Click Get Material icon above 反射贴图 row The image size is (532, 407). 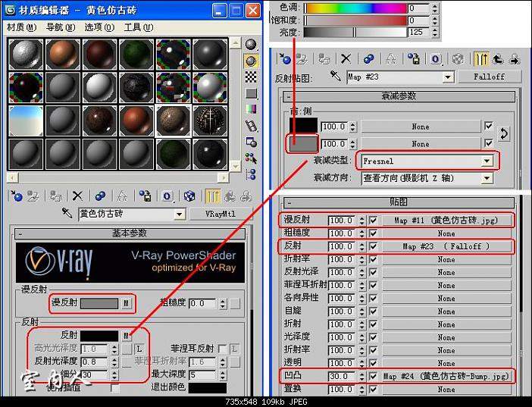[284, 58]
